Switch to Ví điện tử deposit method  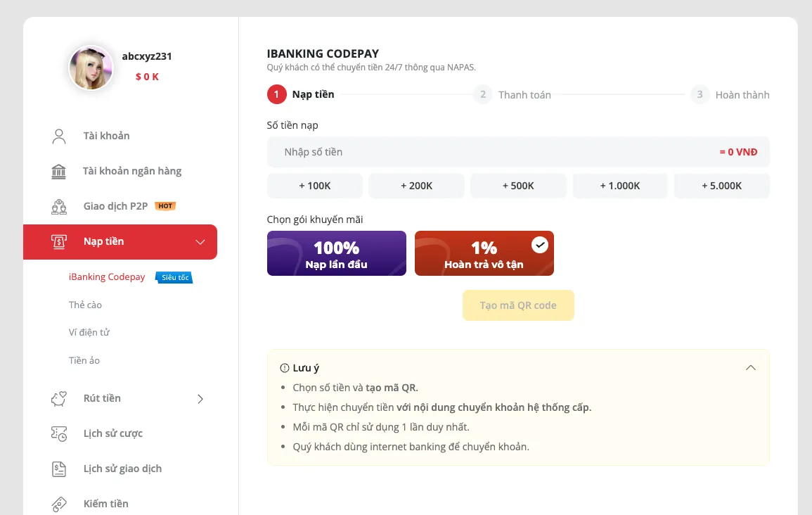[x=89, y=332]
